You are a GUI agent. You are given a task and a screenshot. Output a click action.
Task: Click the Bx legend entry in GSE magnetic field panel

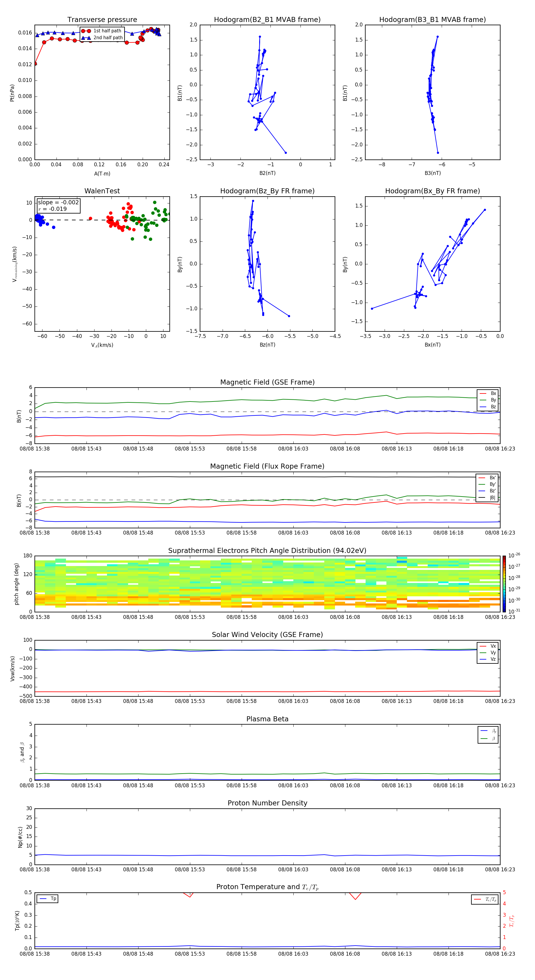(488, 393)
